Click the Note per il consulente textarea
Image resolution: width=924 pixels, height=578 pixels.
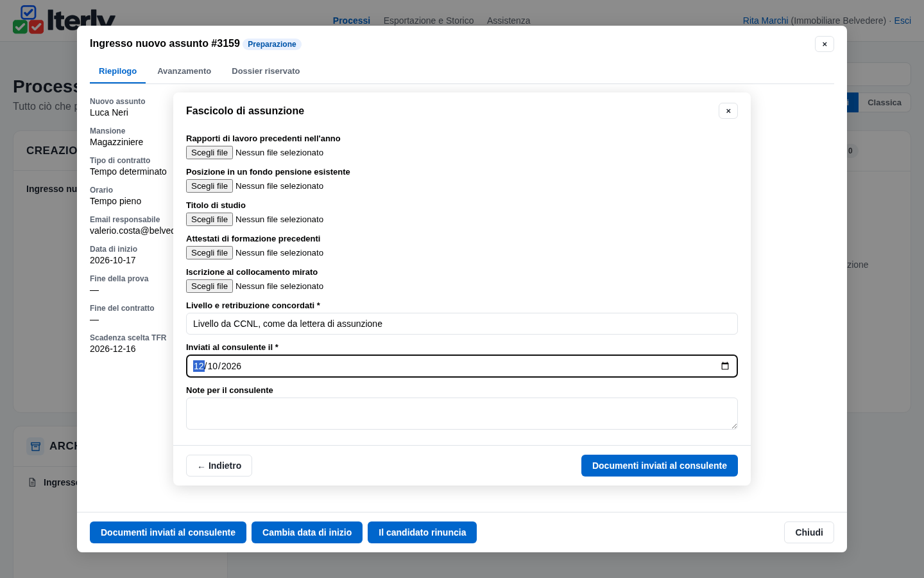[462, 414]
